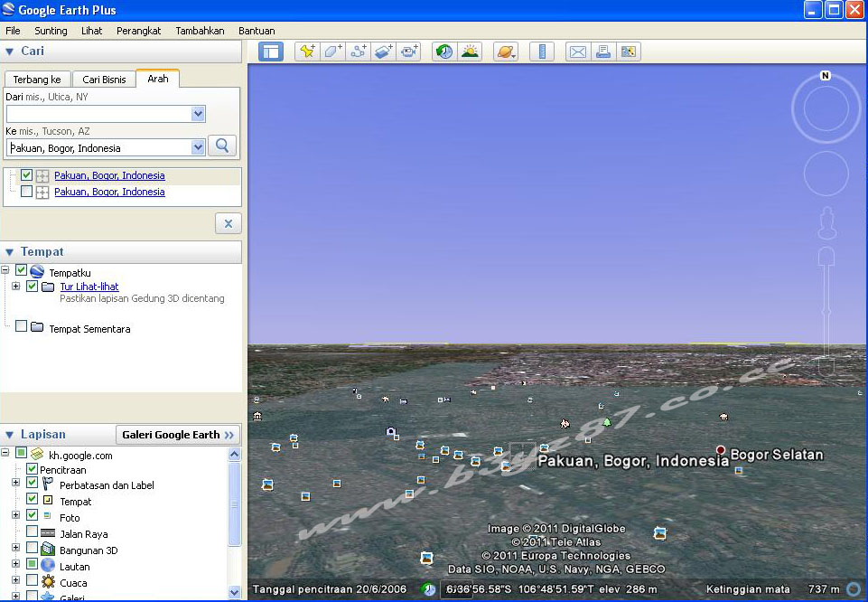Click the Bogor Selatan red place marker
Viewport: 868px width, 602px height.
[x=720, y=450]
